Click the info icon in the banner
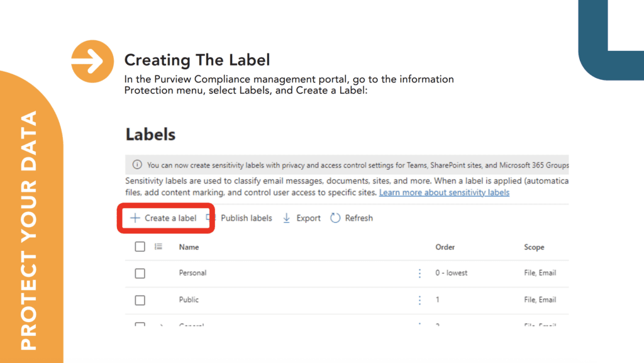The width and height of the screenshot is (644, 363). point(137,165)
